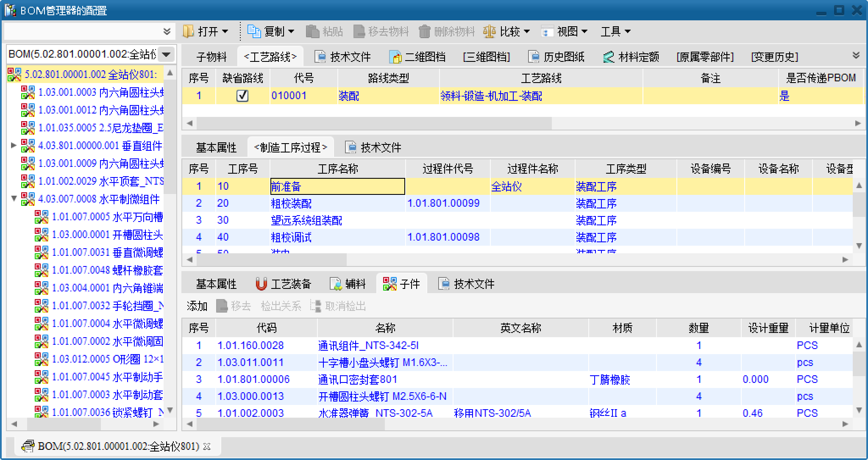This screenshot has width=868, height=460.
Task: Open the 工艺装备 magnet icon tab
Action: 261,284
